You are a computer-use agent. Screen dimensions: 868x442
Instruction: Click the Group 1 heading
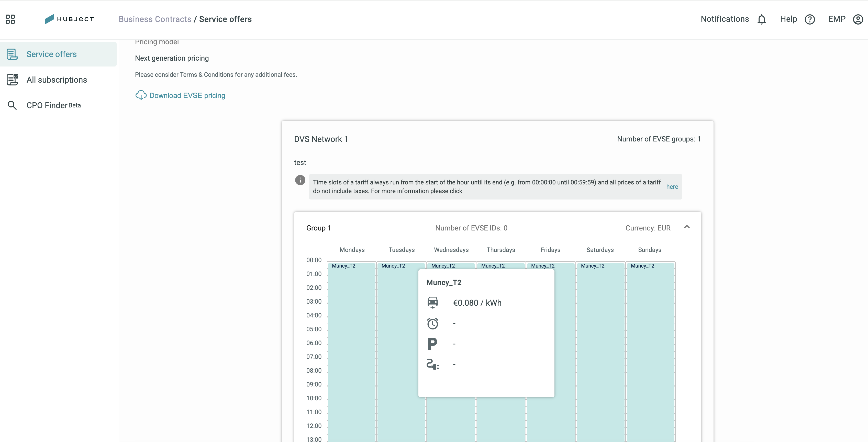point(318,228)
